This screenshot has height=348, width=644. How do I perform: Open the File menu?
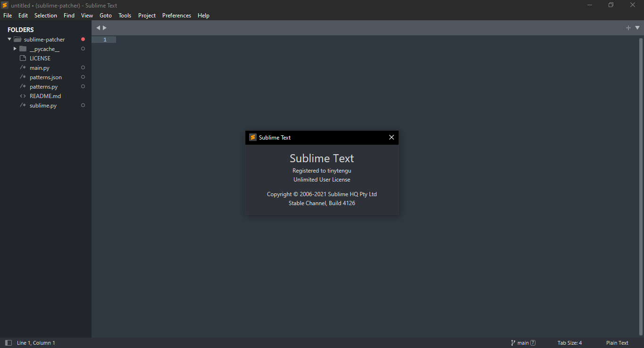[8, 16]
